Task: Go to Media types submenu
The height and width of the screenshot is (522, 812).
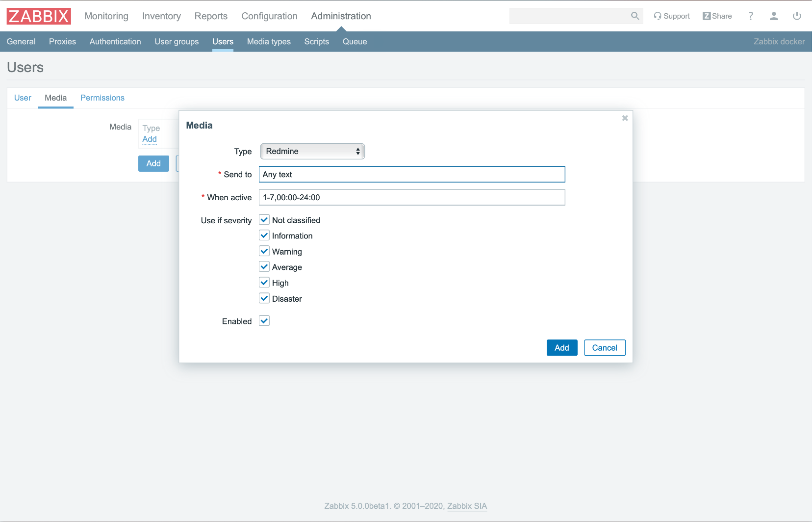Action: 269,42
